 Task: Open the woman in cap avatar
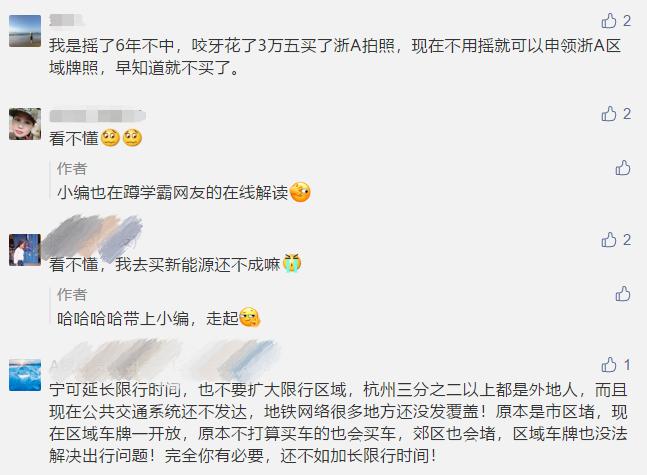pos(25,124)
